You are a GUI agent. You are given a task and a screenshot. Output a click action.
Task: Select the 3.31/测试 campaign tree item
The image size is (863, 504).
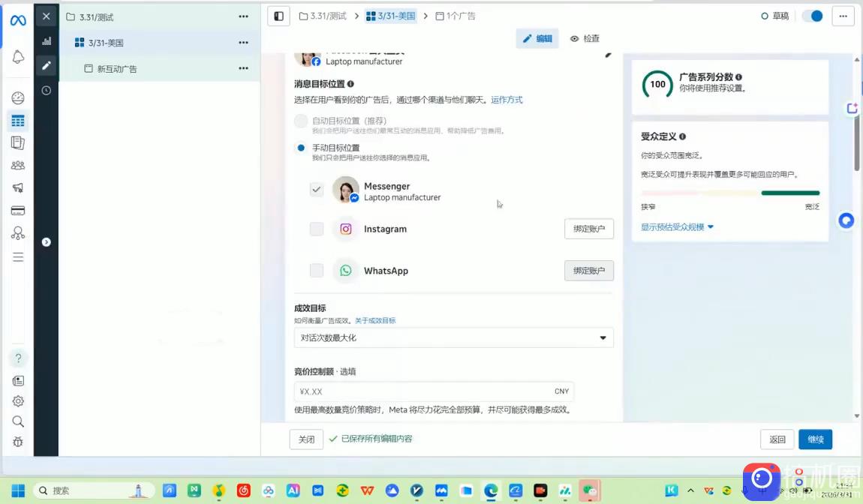pos(160,16)
